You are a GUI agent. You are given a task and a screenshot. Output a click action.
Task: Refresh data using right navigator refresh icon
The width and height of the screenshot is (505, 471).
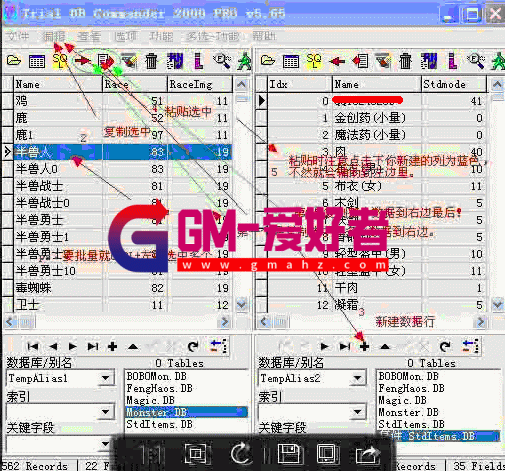pos(445,347)
